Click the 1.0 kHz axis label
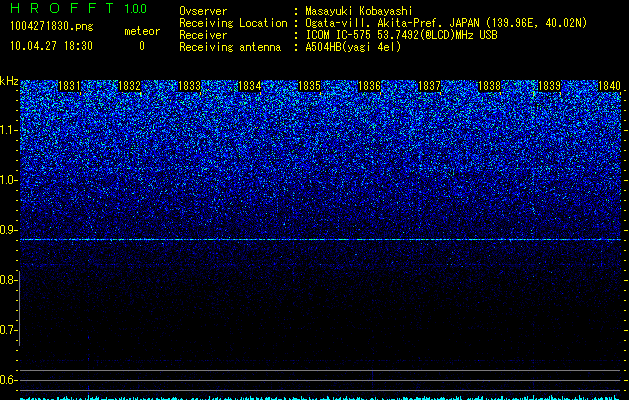629x400 pixels. (9, 180)
